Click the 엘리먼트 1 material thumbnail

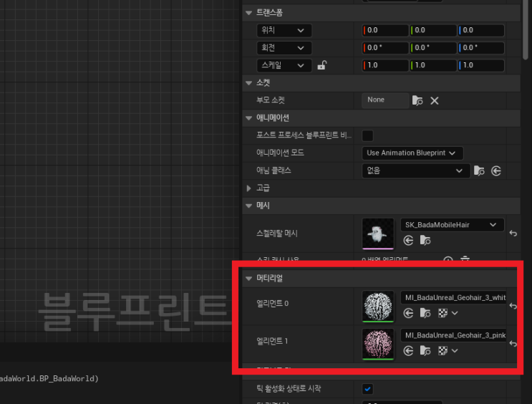[x=378, y=344]
